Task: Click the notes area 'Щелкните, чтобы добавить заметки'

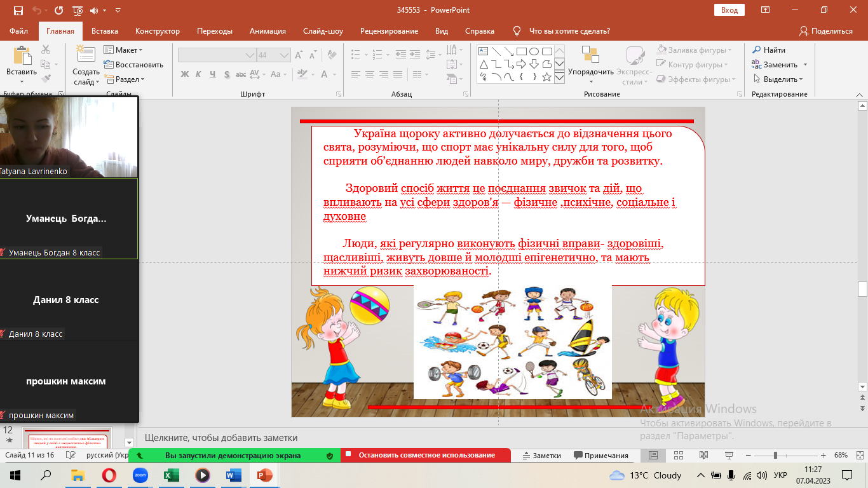Action: [220, 438]
